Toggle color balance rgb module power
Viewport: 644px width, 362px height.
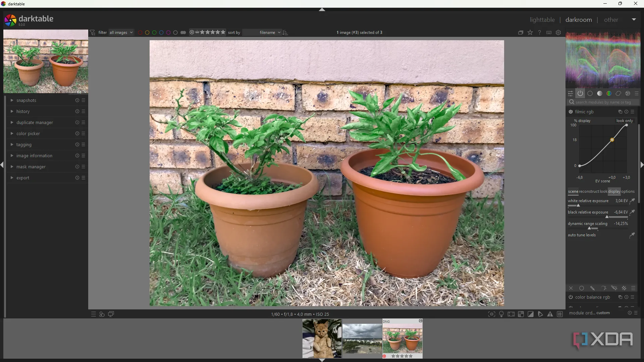tap(571, 297)
